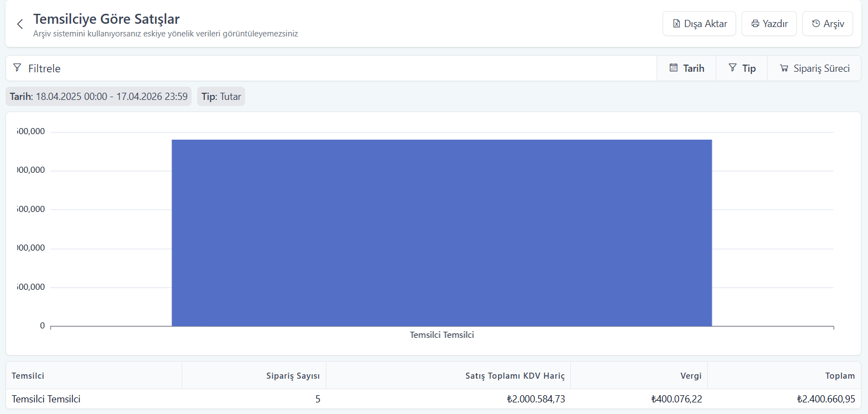This screenshot has height=414, width=868.
Task: Click the Yazdır print button
Action: point(769,24)
